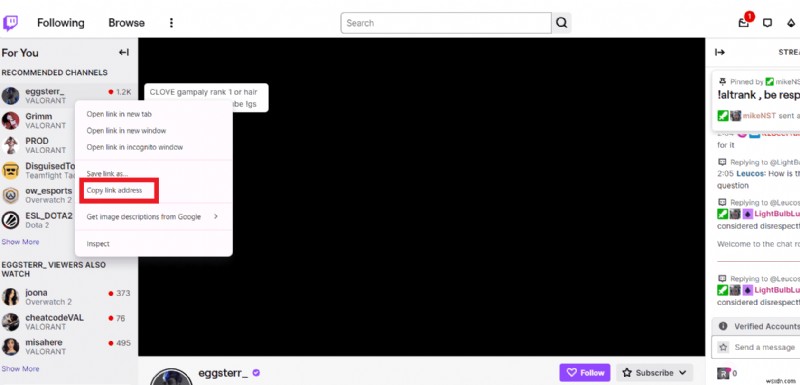
Task: Click the verified badge next to eggsterr_
Action: [256, 373]
